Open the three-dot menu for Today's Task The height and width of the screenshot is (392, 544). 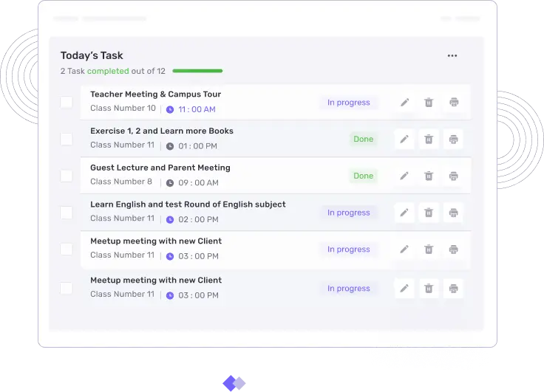pos(452,56)
